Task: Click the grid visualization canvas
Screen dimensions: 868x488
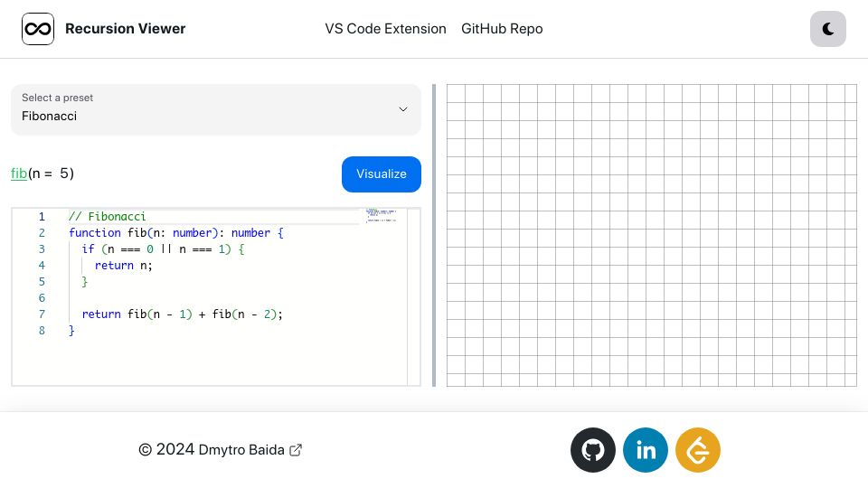Action: [652, 235]
